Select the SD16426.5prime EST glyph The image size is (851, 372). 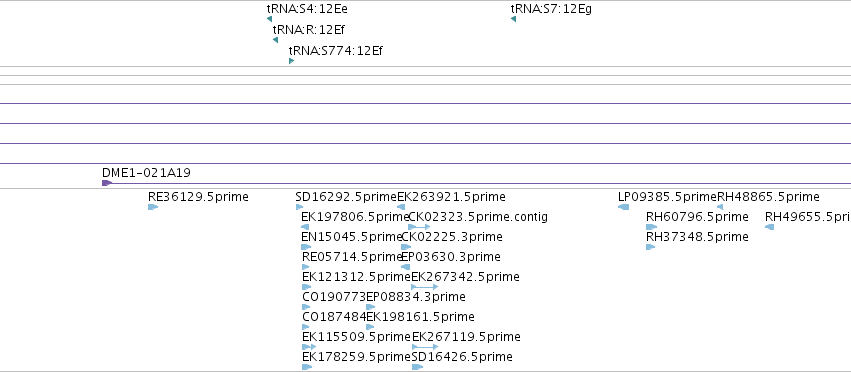tap(417, 367)
